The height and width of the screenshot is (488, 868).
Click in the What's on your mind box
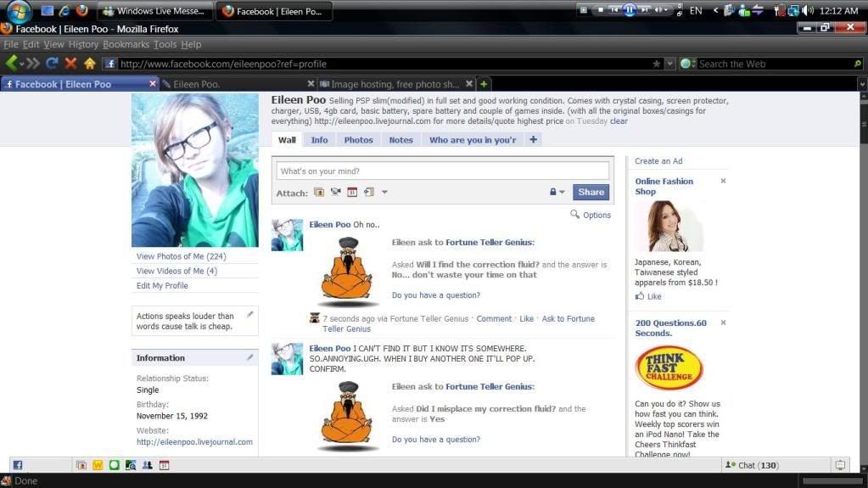click(x=443, y=171)
